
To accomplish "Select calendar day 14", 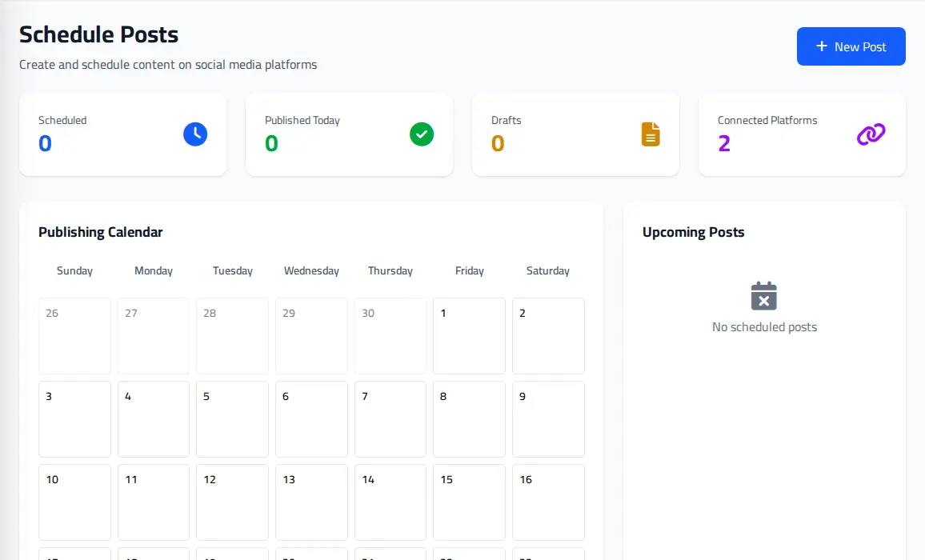I will tap(390, 502).
